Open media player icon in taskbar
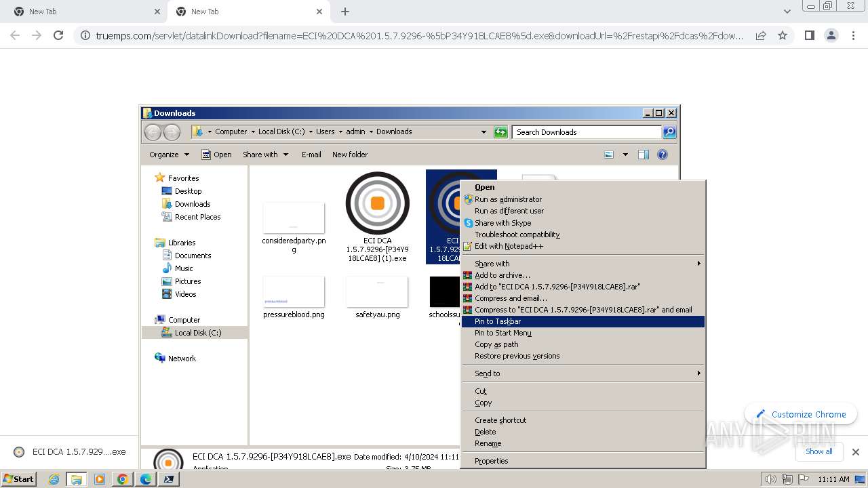Screen dimensions: 868x488 point(100,479)
